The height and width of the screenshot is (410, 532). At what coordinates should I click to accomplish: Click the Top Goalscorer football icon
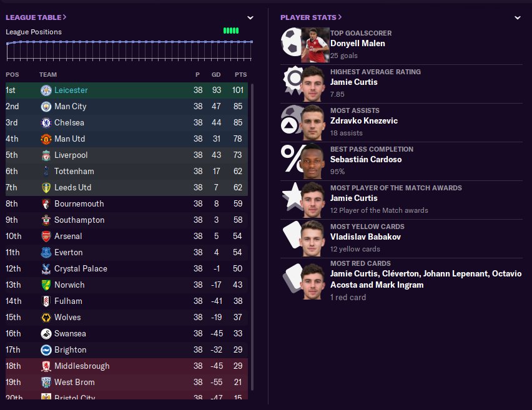[290, 44]
